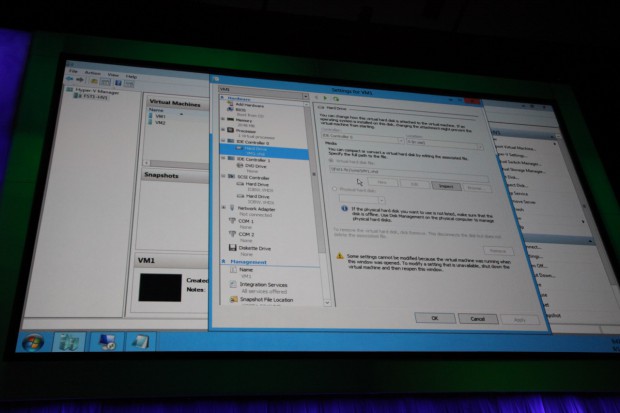The image size is (620, 413).
Task: Open the View menu
Action: point(111,75)
